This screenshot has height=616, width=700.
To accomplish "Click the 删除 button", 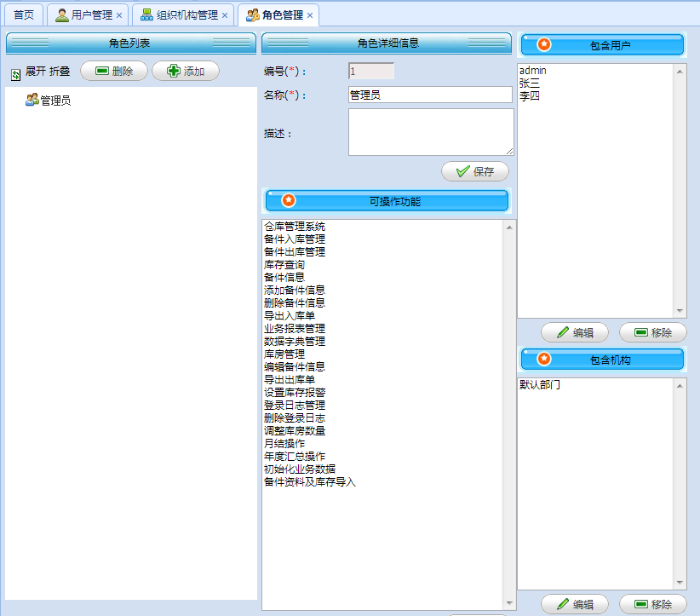I will (114, 71).
